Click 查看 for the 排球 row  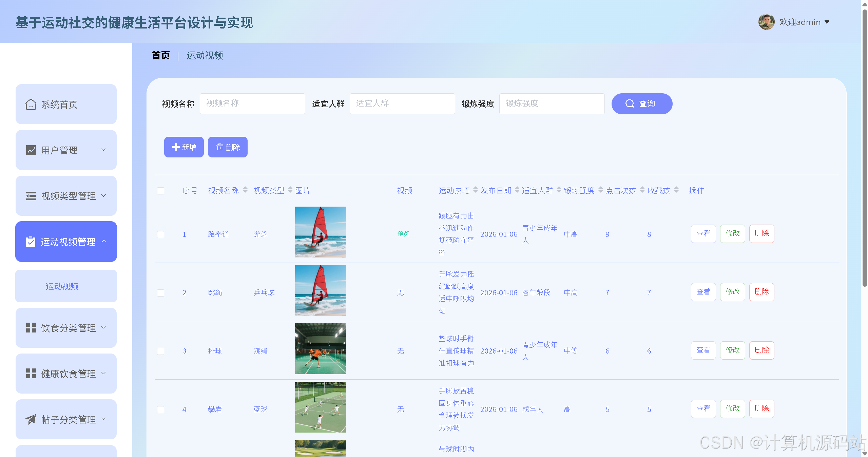(703, 350)
